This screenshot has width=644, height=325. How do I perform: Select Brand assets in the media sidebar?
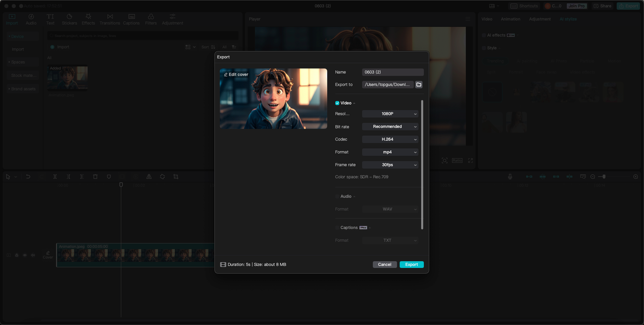(x=22, y=89)
